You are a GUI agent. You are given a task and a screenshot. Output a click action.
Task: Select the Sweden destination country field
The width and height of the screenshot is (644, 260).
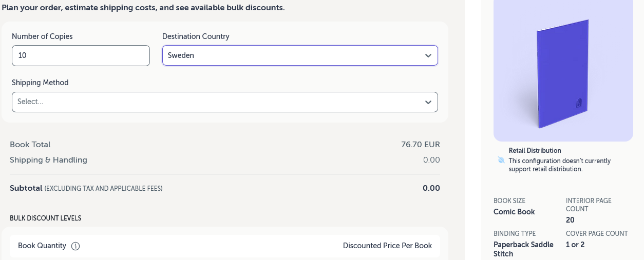pyautogui.click(x=293, y=56)
